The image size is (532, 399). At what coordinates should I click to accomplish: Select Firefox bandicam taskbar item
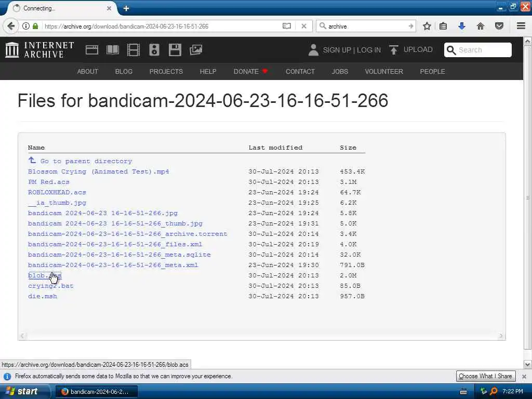96,392
